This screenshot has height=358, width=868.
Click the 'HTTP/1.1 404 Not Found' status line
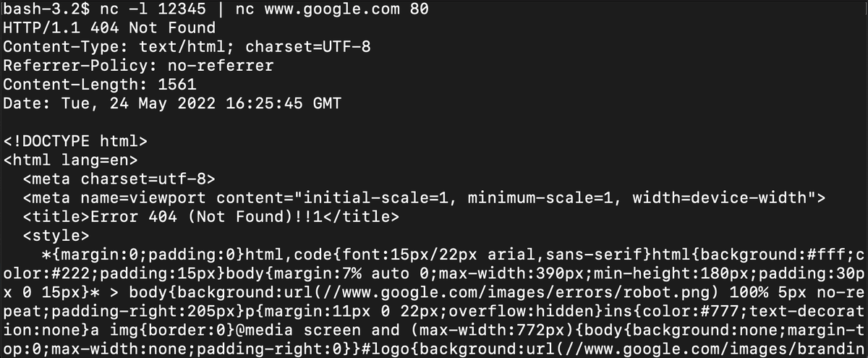tap(109, 28)
